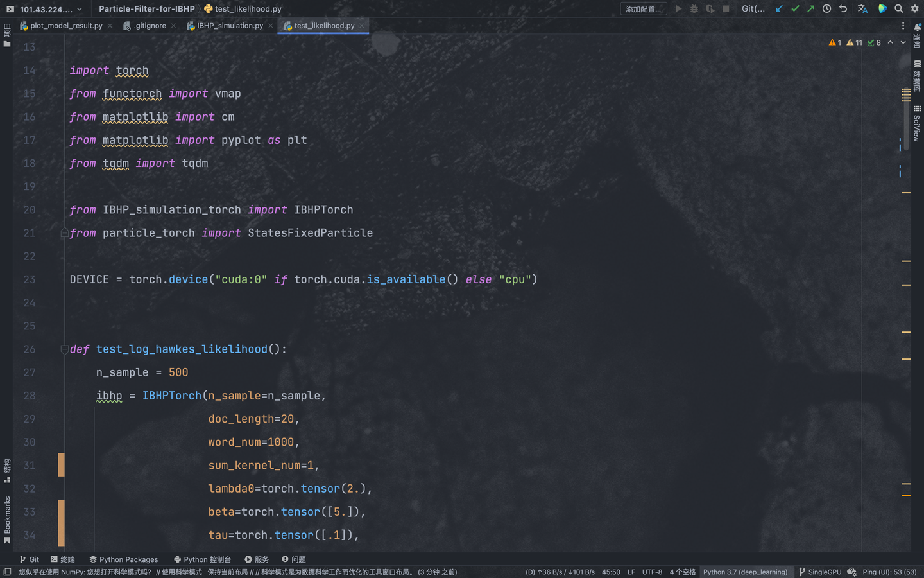Viewport: 924px width, 578px height.
Task: Change UTF-8 file encoding in status bar
Action: pos(652,572)
